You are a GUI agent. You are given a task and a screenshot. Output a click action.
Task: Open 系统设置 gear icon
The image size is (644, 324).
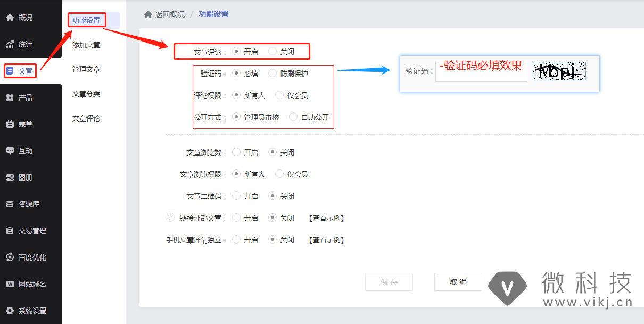coord(10,311)
